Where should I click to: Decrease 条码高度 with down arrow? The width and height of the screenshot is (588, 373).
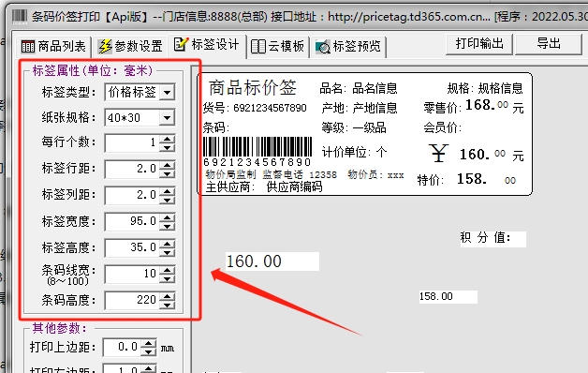[x=168, y=305]
